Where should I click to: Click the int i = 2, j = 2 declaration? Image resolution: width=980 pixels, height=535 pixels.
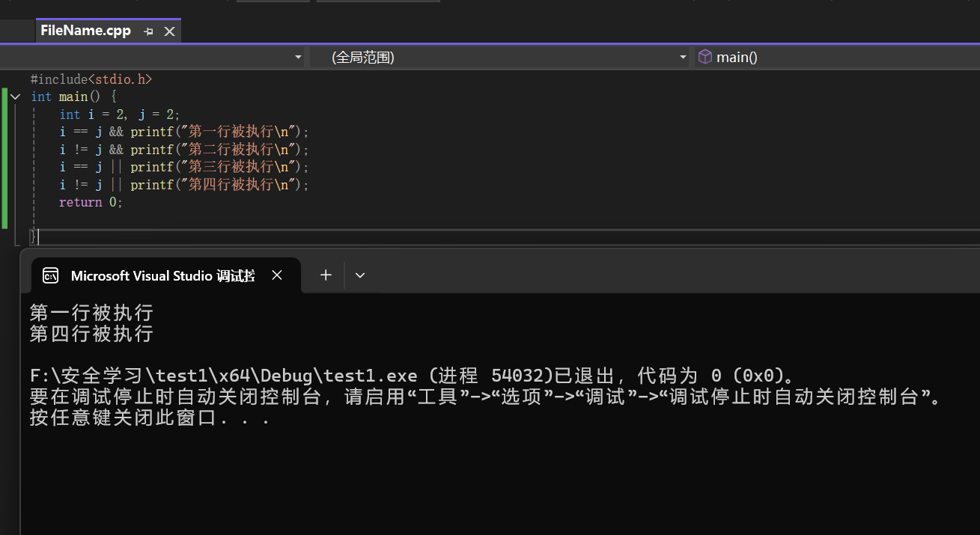120,114
